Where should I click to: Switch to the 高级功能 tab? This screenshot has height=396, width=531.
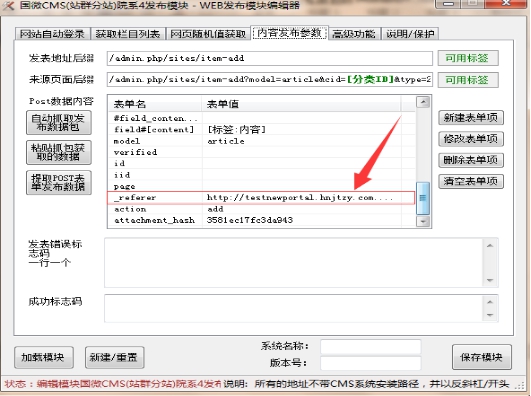[x=354, y=34]
